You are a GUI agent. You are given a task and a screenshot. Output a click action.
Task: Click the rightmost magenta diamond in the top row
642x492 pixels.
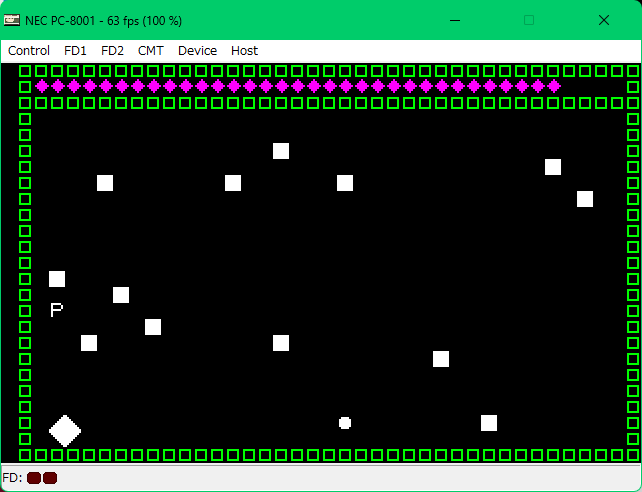[553, 87]
